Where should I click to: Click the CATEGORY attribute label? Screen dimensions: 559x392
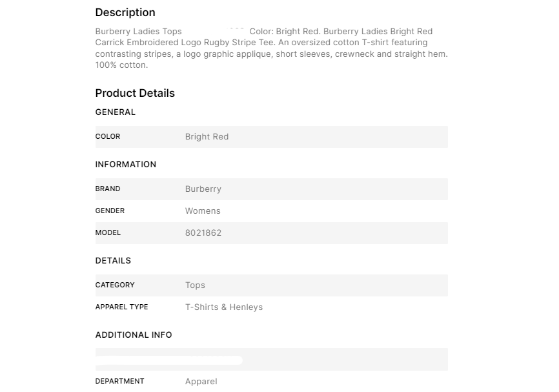tap(115, 285)
